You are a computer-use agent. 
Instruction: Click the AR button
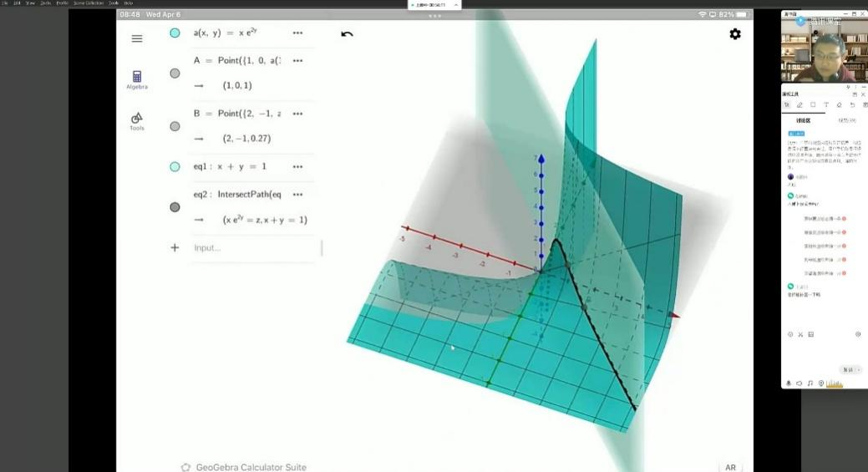pos(730,467)
